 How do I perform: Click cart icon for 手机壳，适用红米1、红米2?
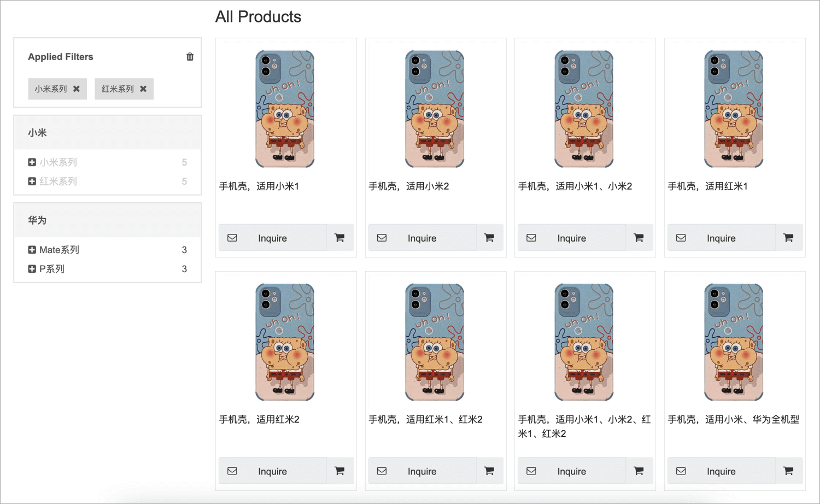[489, 471]
